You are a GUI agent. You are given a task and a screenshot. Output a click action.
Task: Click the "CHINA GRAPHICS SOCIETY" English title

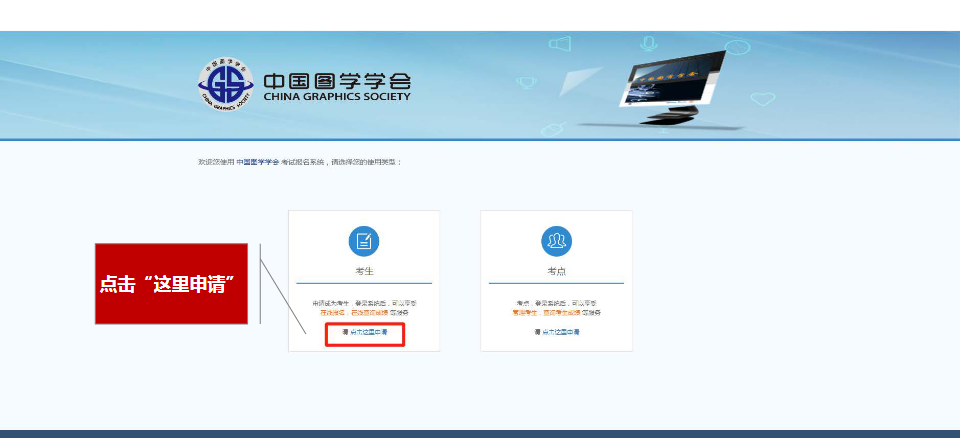click(336, 97)
